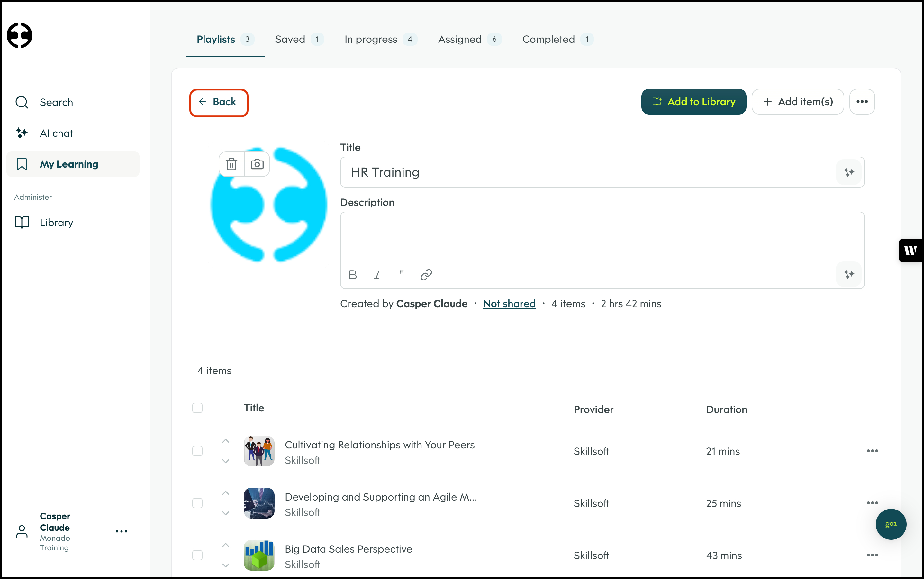The width and height of the screenshot is (924, 579).
Task: Click the playlist cover image thumbnail
Action: coord(269,205)
